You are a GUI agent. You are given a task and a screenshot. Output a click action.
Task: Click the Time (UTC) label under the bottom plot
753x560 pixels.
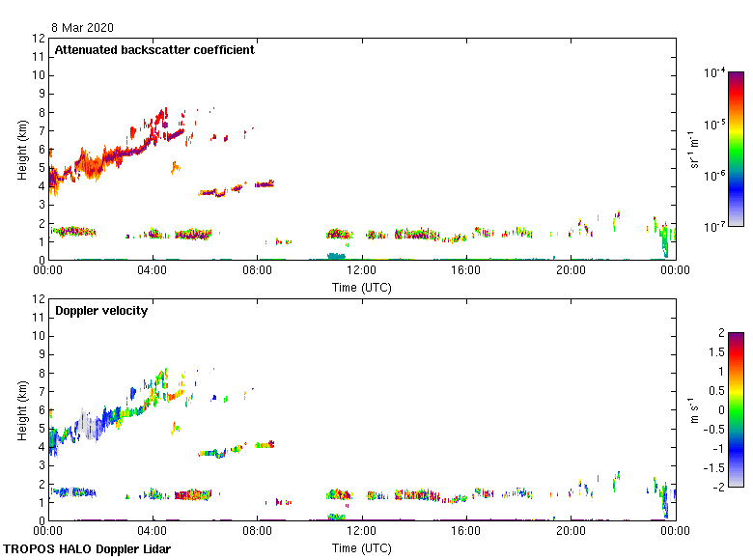tap(361, 547)
